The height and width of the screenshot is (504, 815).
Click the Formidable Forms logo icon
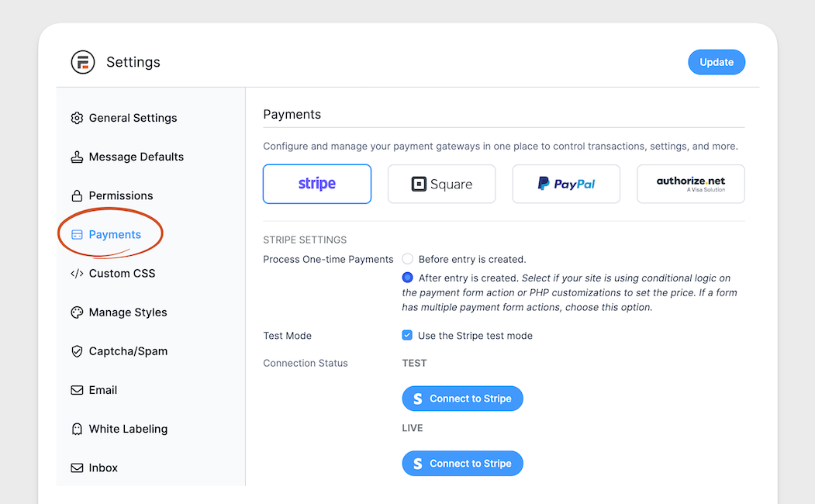pos(83,62)
